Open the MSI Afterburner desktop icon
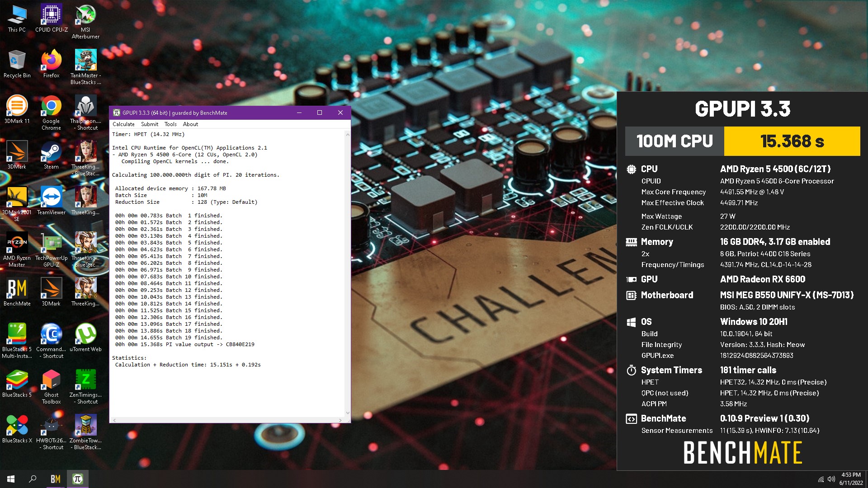868x488 pixels. (85, 21)
